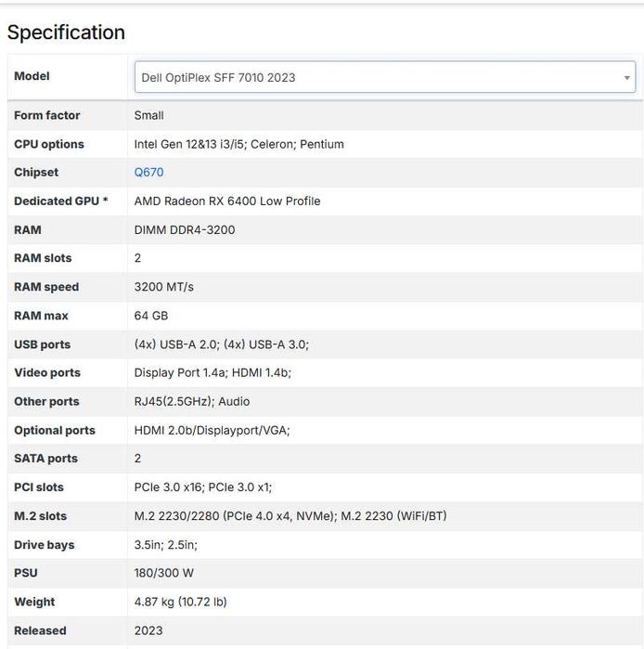Click the 'Released' row label
Image resolution: width=644 pixels, height=649 pixels.
(x=40, y=630)
